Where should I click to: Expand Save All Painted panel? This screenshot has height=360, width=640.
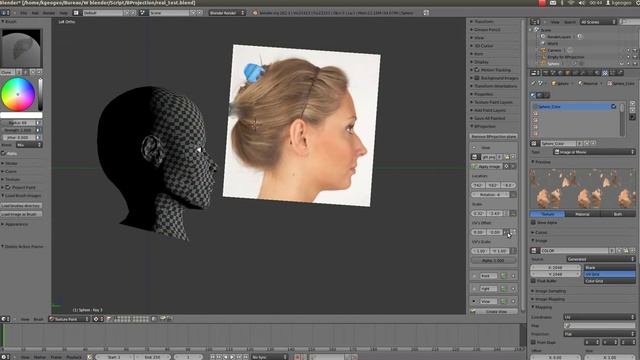[x=489, y=118]
